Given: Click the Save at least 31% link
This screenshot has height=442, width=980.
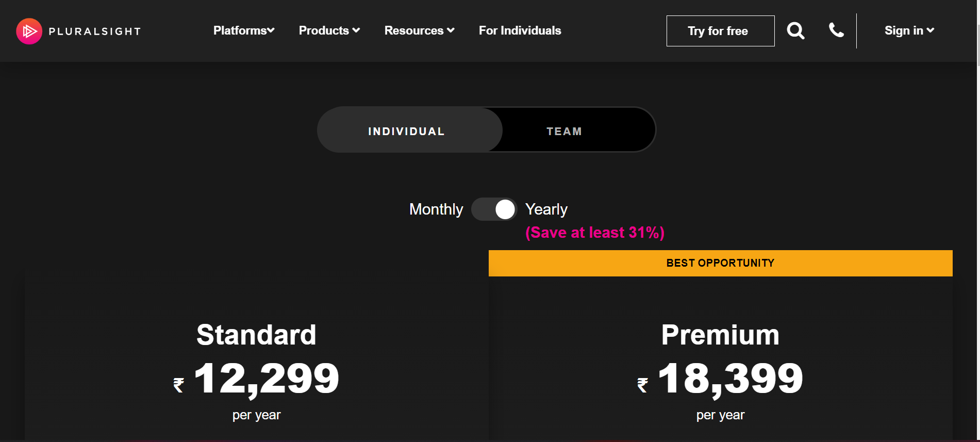Looking at the screenshot, I should tap(594, 232).
